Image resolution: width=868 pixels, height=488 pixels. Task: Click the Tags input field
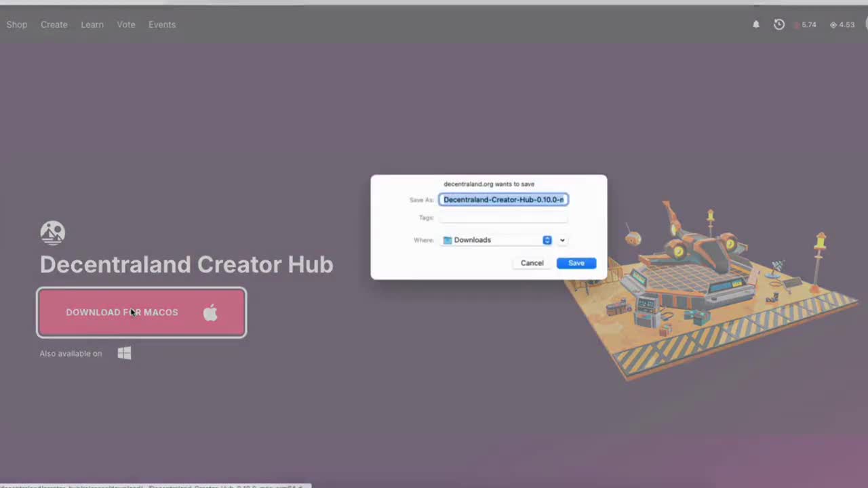click(503, 217)
